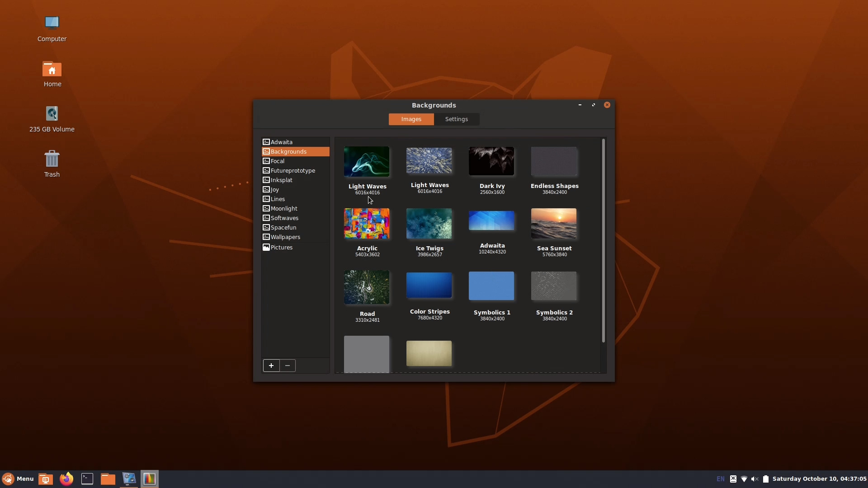Add a new background folder with the plus button
This screenshot has height=488, width=868.
tap(271, 366)
